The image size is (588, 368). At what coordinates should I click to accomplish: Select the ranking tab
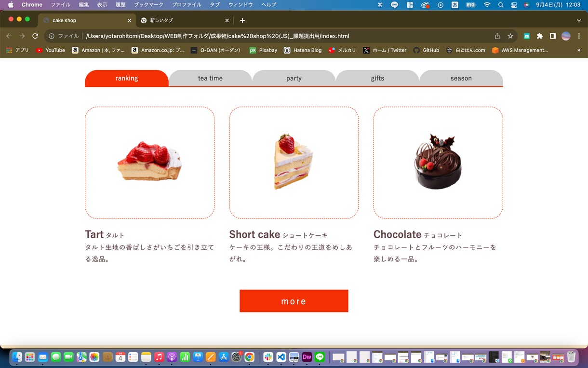tap(127, 78)
